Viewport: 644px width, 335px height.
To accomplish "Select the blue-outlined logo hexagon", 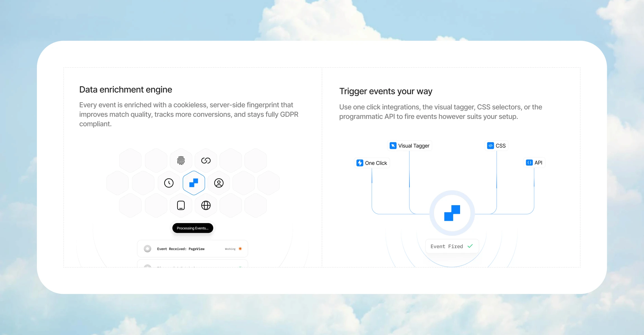I will tap(193, 183).
